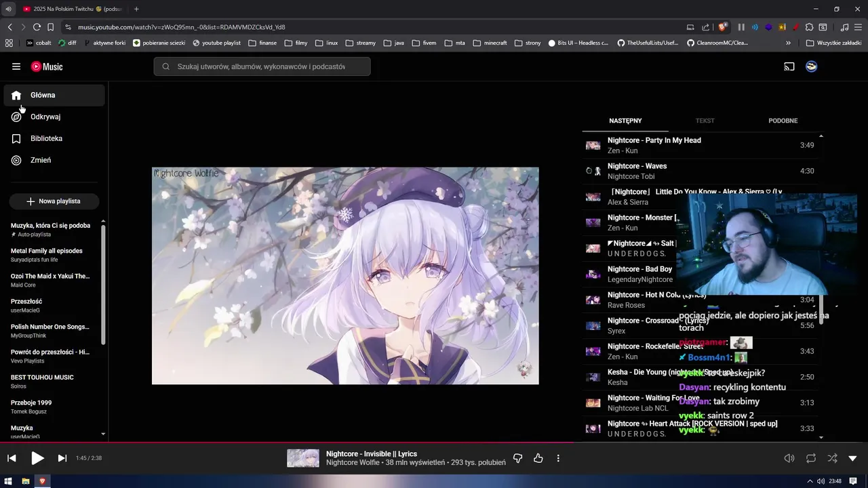868x488 pixels.
Task: Open the Rave Roses artist link
Action: tap(626, 306)
